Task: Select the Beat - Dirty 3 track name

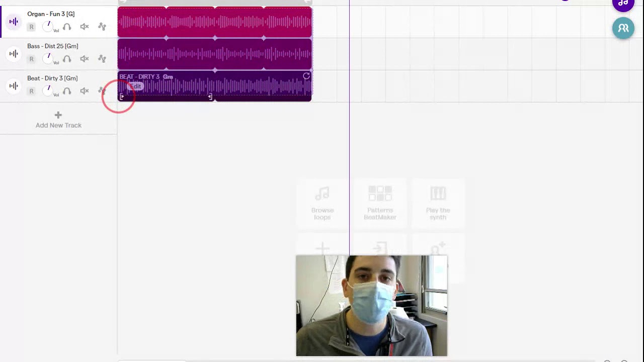Action: [x=52, y=78]
